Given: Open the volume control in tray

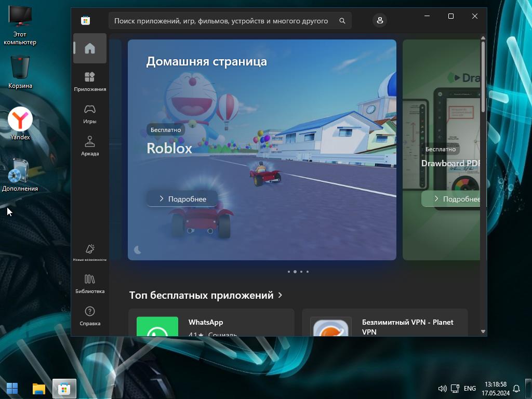Looking at the screenshot, I should [x=442, y=388].
